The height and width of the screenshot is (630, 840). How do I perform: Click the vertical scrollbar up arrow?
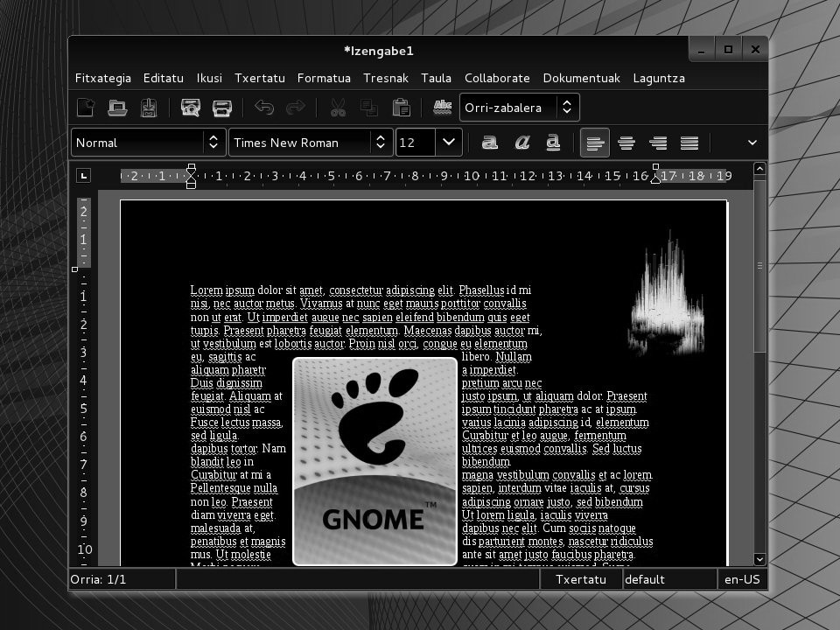(x=759, y=169)
